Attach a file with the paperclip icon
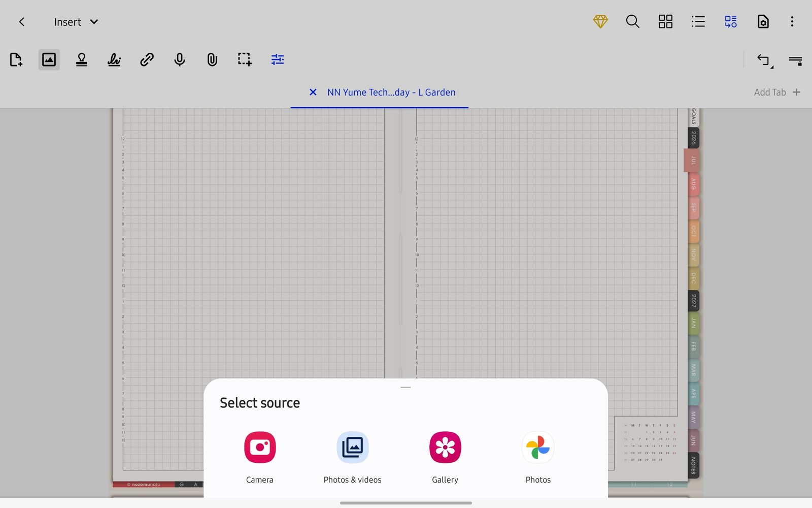The width and height of the screenshot is (812, 508). (x=212, y=59)
